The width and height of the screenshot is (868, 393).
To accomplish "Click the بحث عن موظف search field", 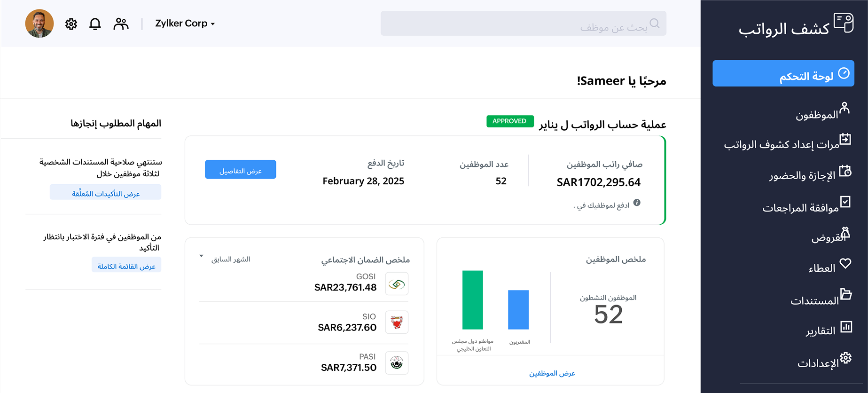I will [523, 24].
